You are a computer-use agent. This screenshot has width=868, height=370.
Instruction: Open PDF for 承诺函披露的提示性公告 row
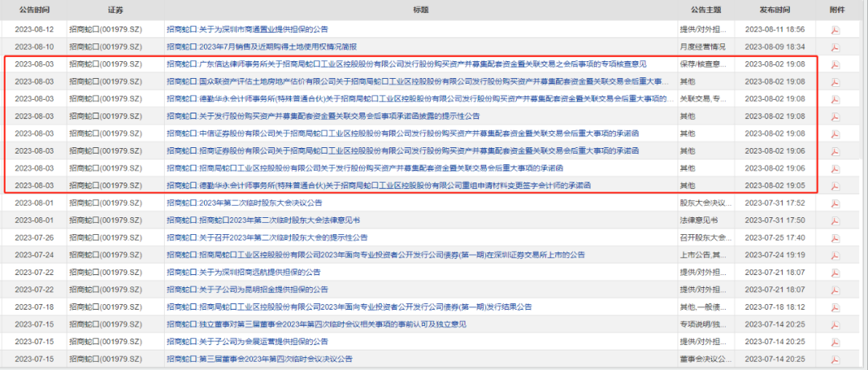(835, 117)
